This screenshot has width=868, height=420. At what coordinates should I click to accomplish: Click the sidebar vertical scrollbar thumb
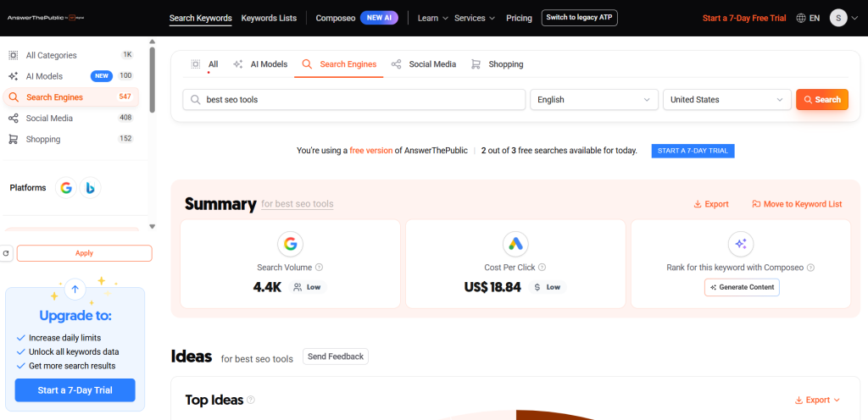pyautogui.click(x=153, y=80)
